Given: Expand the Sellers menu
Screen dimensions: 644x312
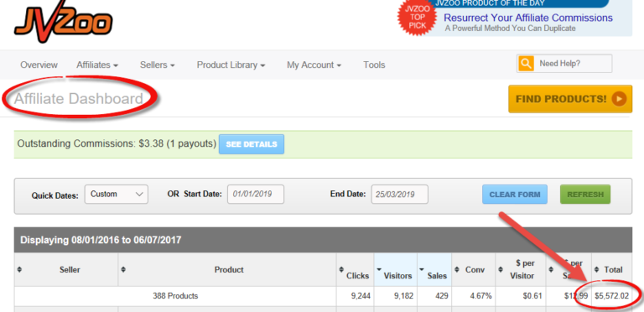Looking at the screenshot, I should 158,65.
